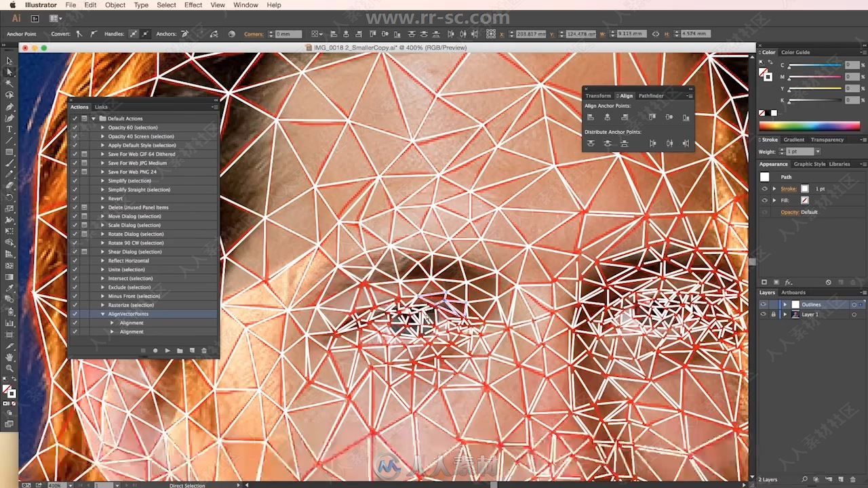Toggle checkmark for Revert action

pyautogui.click(x=75, y=199)
